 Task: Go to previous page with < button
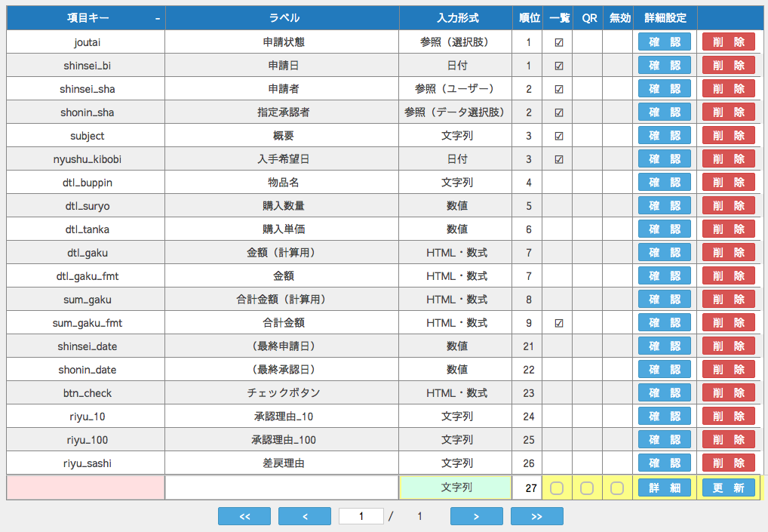pos(305,516)
